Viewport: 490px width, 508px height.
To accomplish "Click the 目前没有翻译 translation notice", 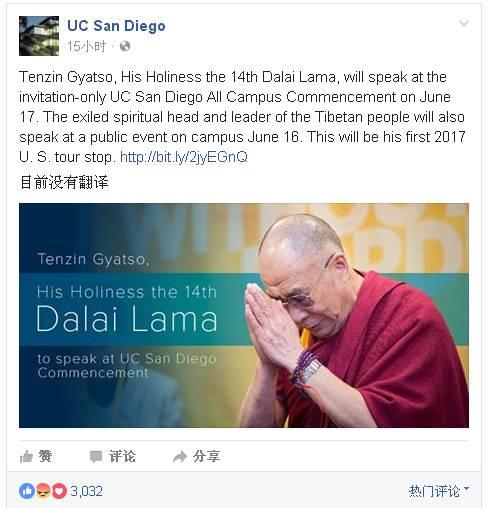I will [64, 182].
